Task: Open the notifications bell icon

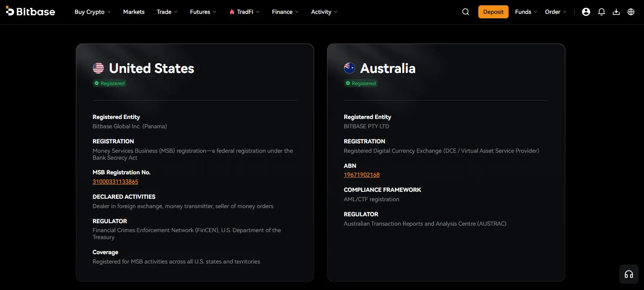Action: (x=602, y=12)
